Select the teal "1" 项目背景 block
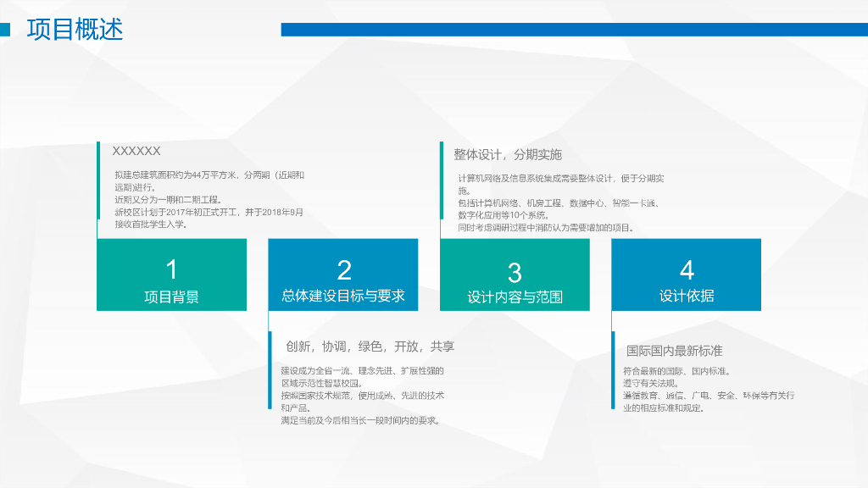The image size is (868, 488). coord(172,275)
